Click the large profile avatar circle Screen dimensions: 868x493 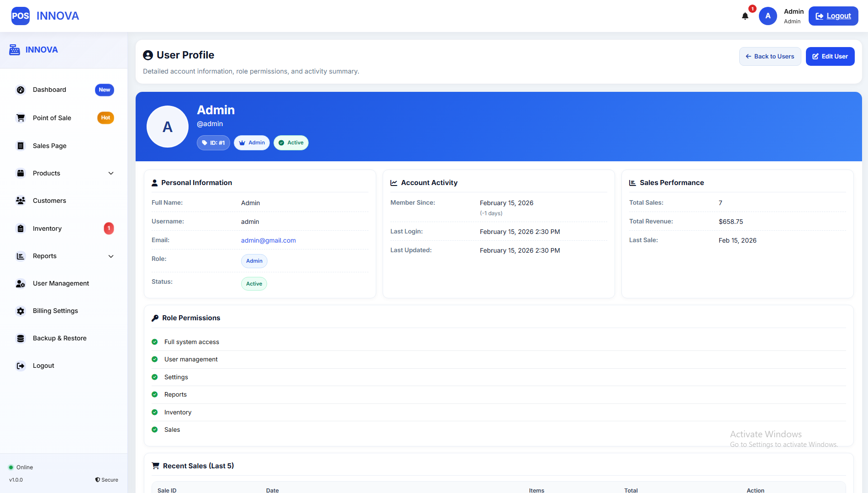(x=168, y=127)
